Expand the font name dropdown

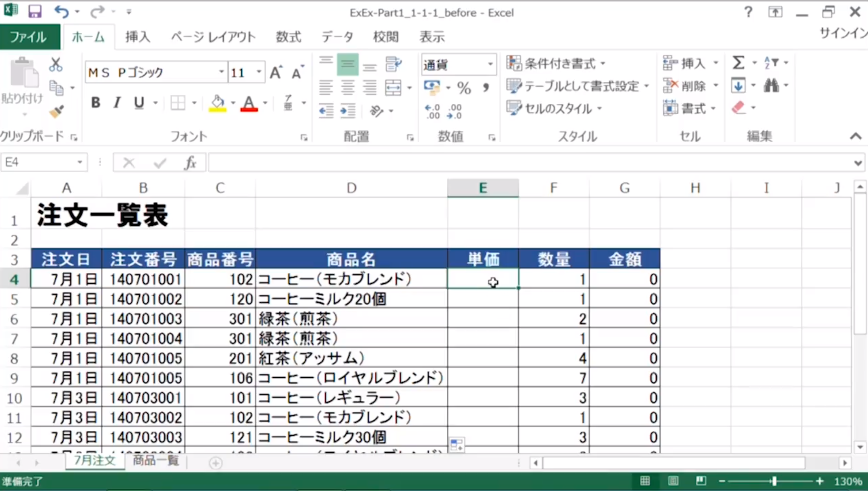pos(221,72)
